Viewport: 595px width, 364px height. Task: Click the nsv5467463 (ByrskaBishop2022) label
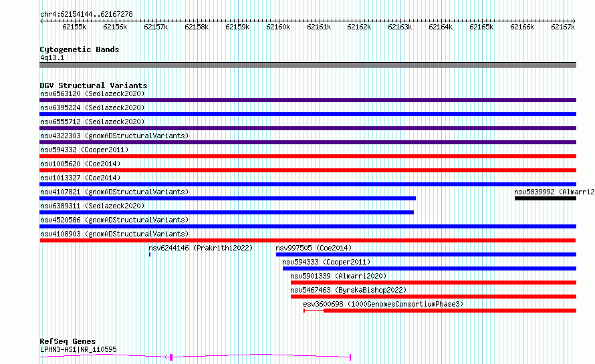click(348, 290)
